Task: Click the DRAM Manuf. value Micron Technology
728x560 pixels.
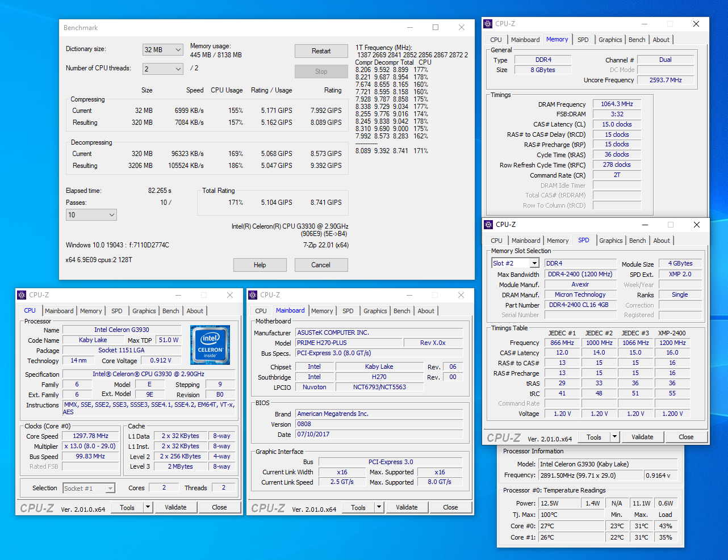Action: tap(580, 294)
